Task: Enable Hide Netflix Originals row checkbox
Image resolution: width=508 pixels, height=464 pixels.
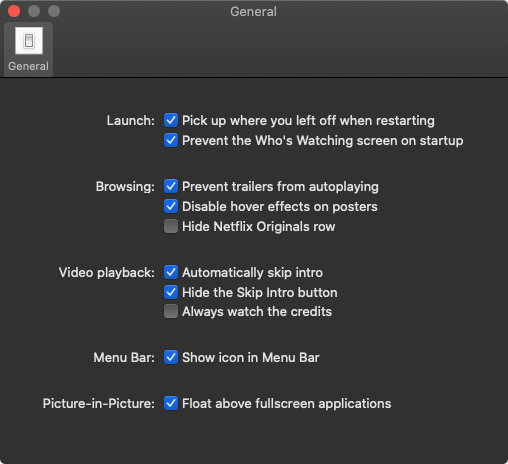Action: pos(171,226)
